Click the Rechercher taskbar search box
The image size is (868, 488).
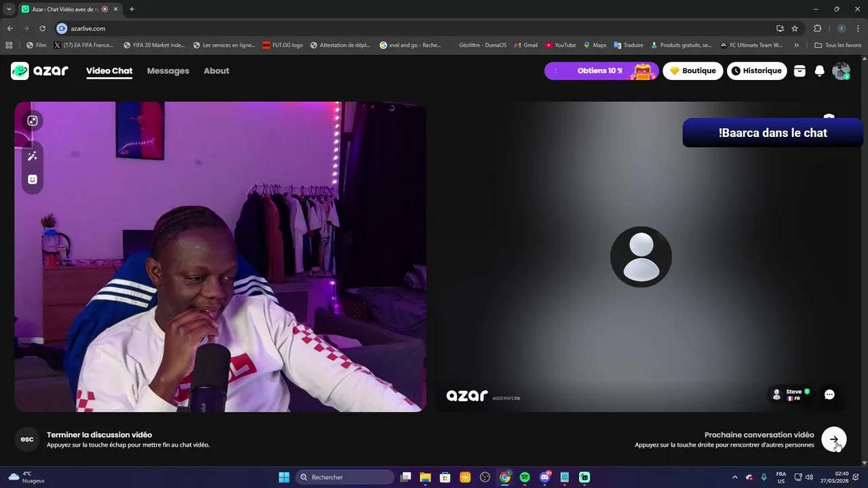tap(347, 477)
